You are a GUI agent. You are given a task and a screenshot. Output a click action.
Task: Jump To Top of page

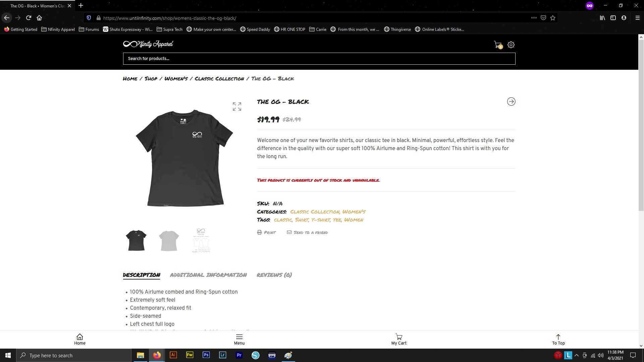point(558,339)
